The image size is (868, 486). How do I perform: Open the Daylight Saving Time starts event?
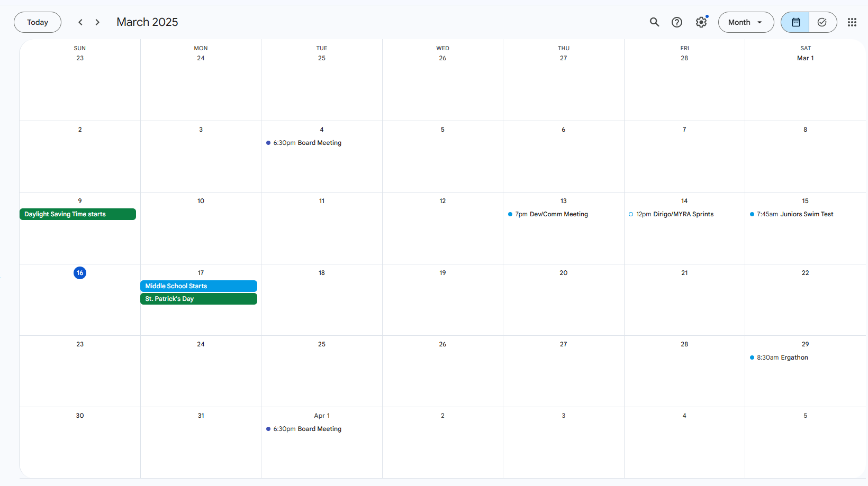pos(78,214)
